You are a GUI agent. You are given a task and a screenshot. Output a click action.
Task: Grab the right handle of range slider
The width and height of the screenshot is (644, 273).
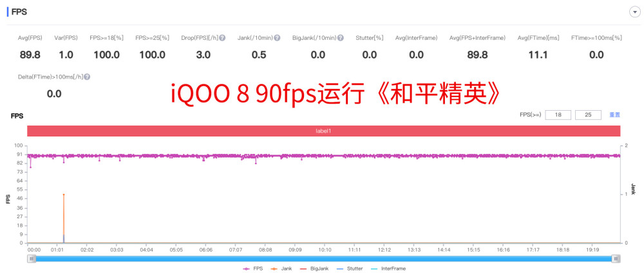(616, 258)
